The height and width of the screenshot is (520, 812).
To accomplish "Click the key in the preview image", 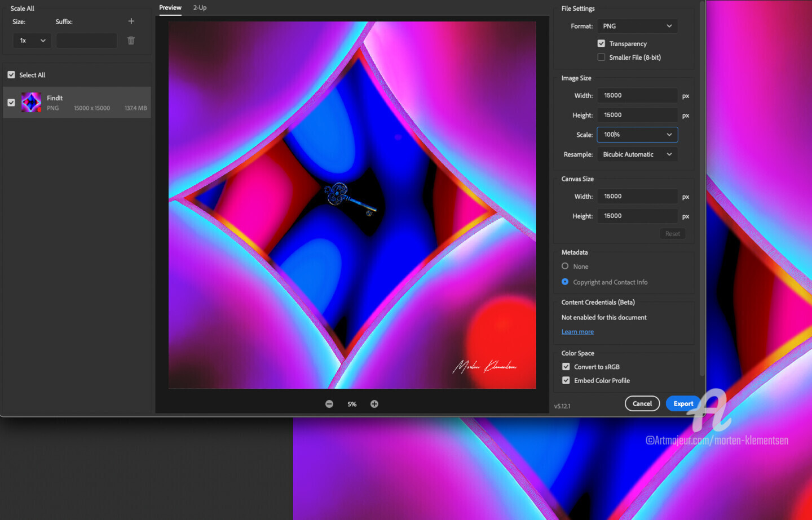I will (x=350, y=198).
